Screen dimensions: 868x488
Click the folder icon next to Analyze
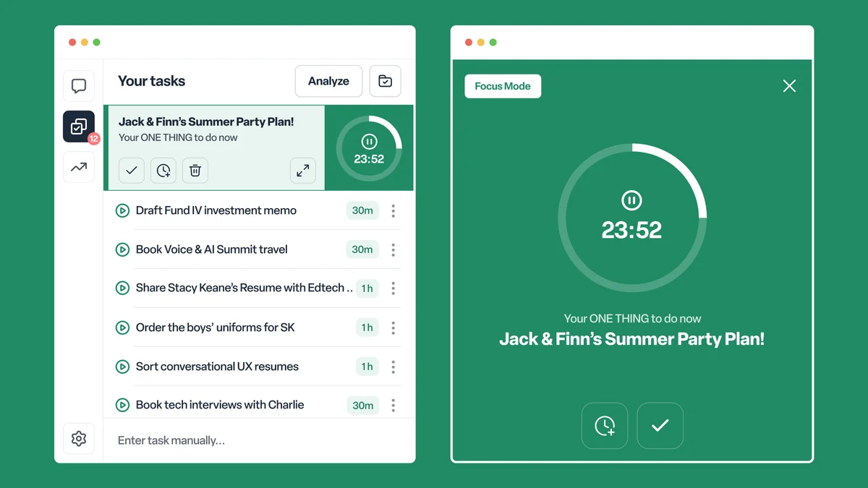[x=386, y=81]
